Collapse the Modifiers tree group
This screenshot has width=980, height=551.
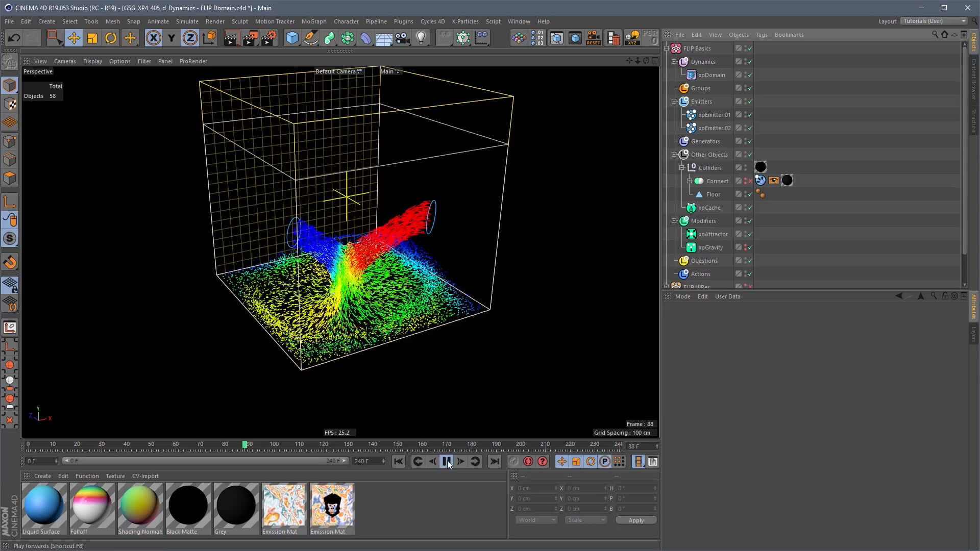click(674, 221)
